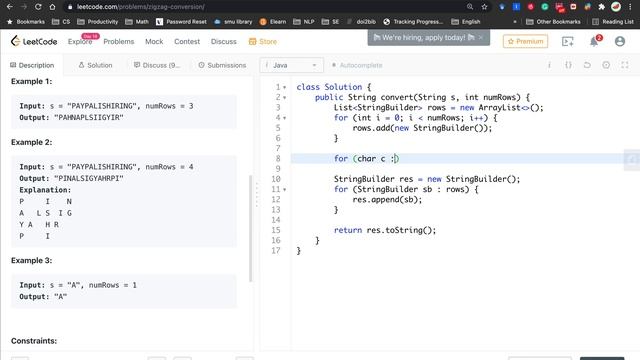Image resolution: width=640 pixels, height=360 pixels.
Task: Collapse code fold arrow on line 4
Action: coord(284,118)
